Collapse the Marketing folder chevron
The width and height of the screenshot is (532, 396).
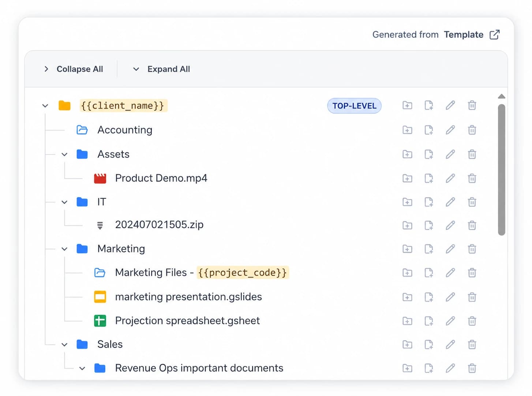point(64,249)
